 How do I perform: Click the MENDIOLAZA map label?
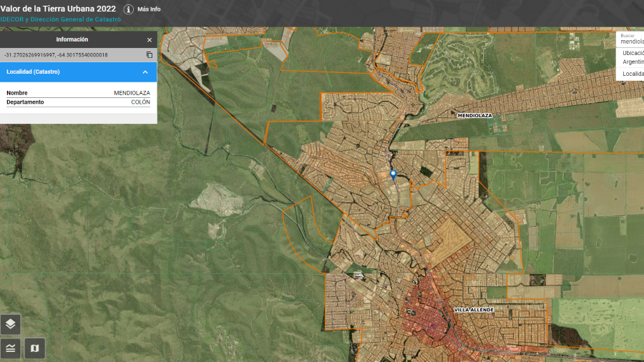pyautogui.click(x=475, y=115)
